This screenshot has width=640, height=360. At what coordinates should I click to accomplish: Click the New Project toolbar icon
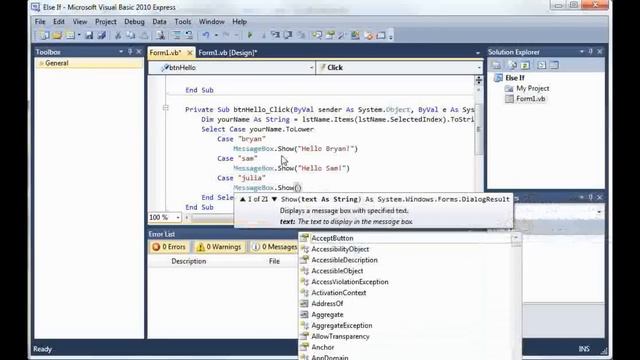[x=44, y=36]
